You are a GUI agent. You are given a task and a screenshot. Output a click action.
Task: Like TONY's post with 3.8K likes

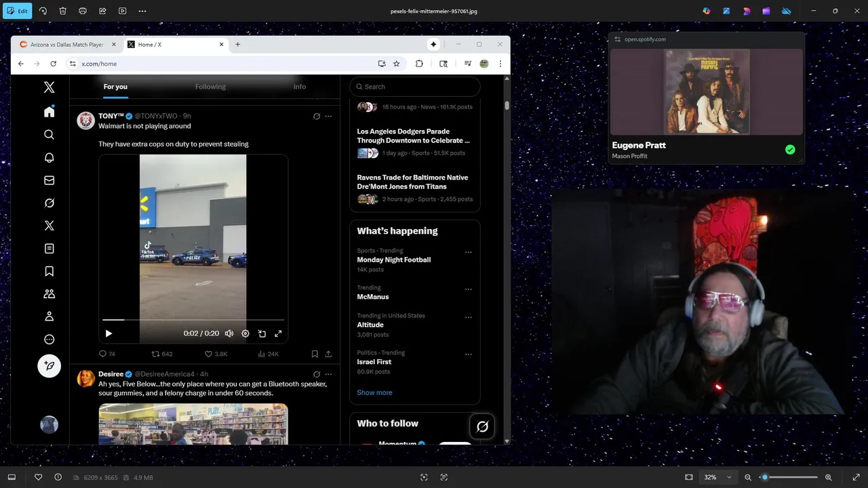point(216,354)
